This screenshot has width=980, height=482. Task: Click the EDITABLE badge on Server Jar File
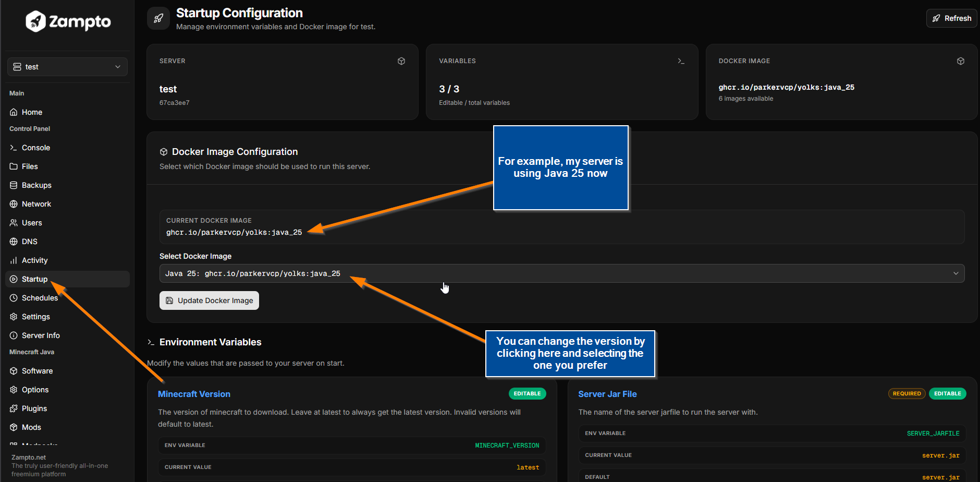point(947,393)
